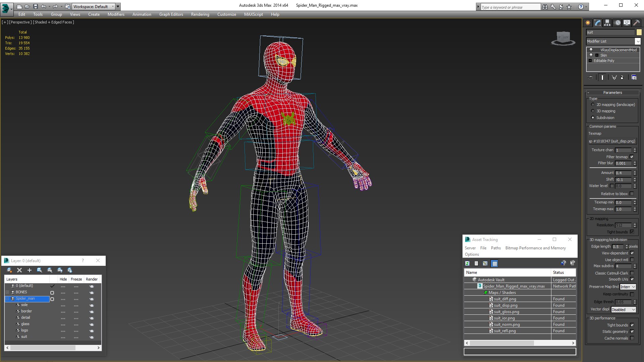
Task: Expand the BONES layer
Action: 7,292
